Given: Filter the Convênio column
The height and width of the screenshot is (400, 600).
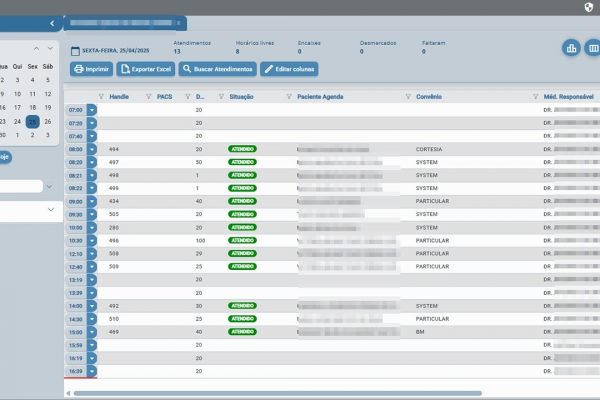Looking at the screenshot, I should (x=408, y=96).
